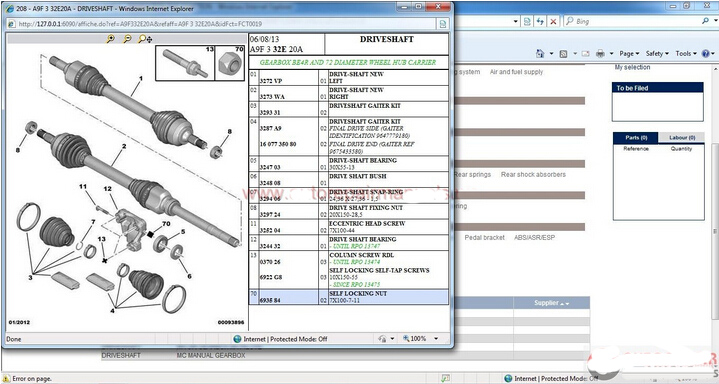Open search provider dropdown arrow
This screenshot has width=719, height=384.
pyautogui.click(x=714, y=21)
